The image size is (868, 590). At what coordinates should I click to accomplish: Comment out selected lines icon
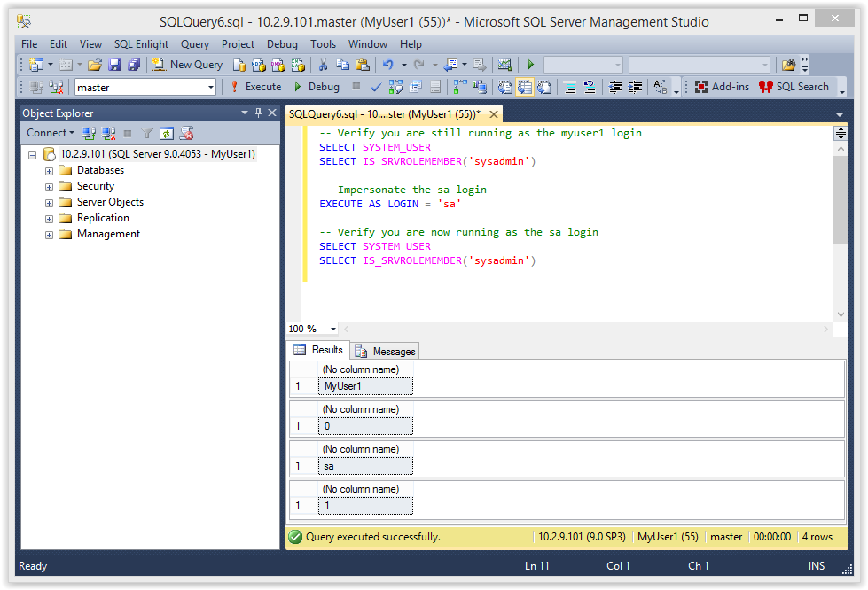point(569,87)
